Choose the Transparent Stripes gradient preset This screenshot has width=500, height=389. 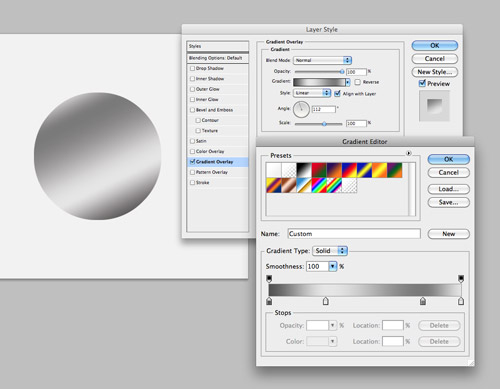coord(349,185)
